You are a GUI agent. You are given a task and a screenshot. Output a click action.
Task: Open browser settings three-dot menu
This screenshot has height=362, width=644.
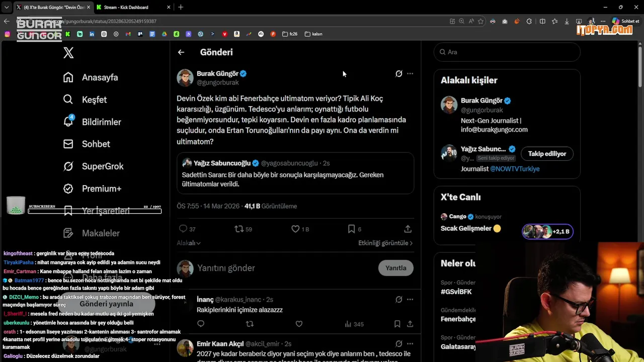point(603,21)
